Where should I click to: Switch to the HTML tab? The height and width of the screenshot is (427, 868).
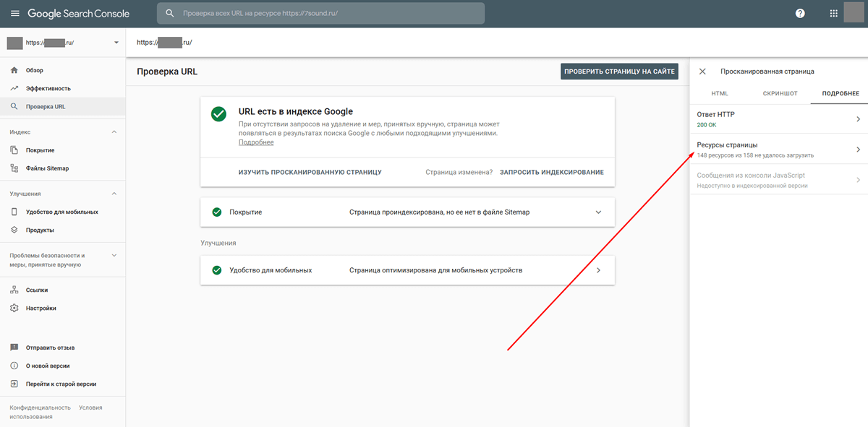tap(720, 94)
